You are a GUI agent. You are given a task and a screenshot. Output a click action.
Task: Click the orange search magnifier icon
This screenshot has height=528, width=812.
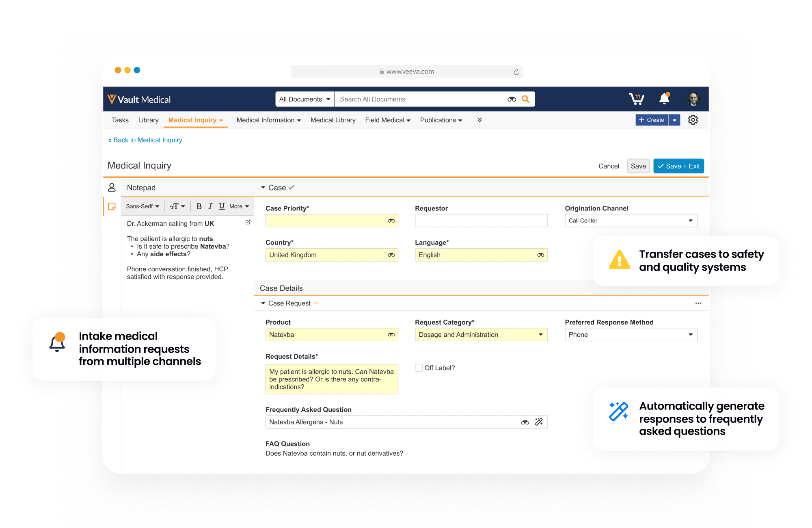525,99
